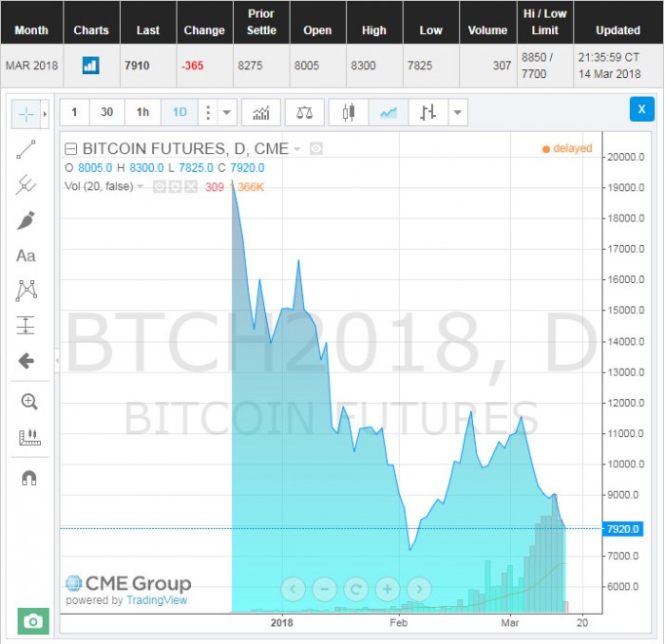This screenshot has height=644, width=665.
Task: Take a chart snapshot with camera button
Action: [33, 621]
